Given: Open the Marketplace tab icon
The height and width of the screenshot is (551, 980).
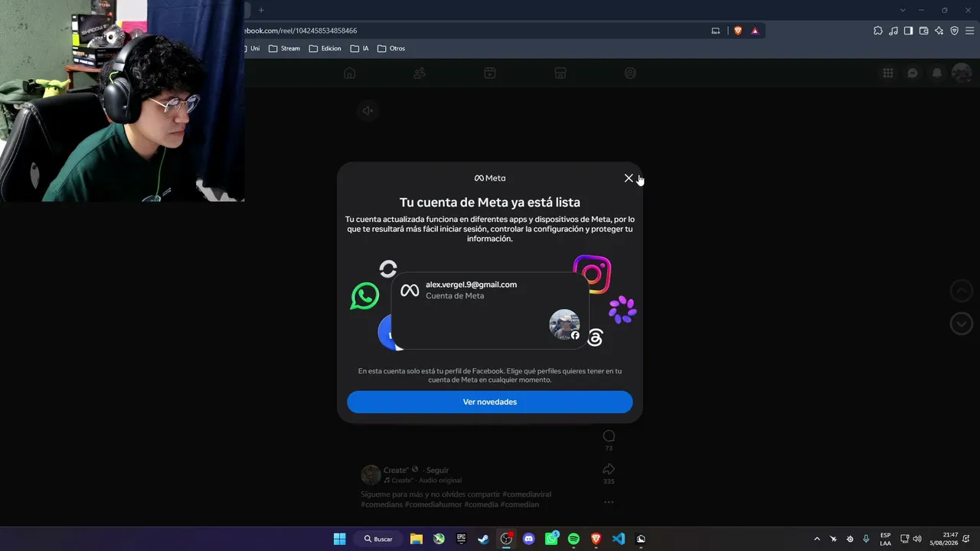Looking at the screenshot, I should point(560,73).
